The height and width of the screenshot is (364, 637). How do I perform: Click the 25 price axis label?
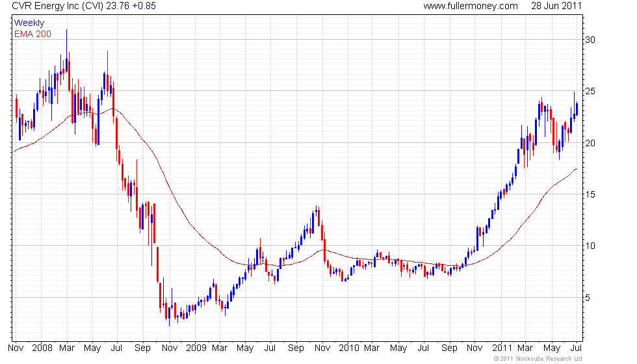pos(590,92)
